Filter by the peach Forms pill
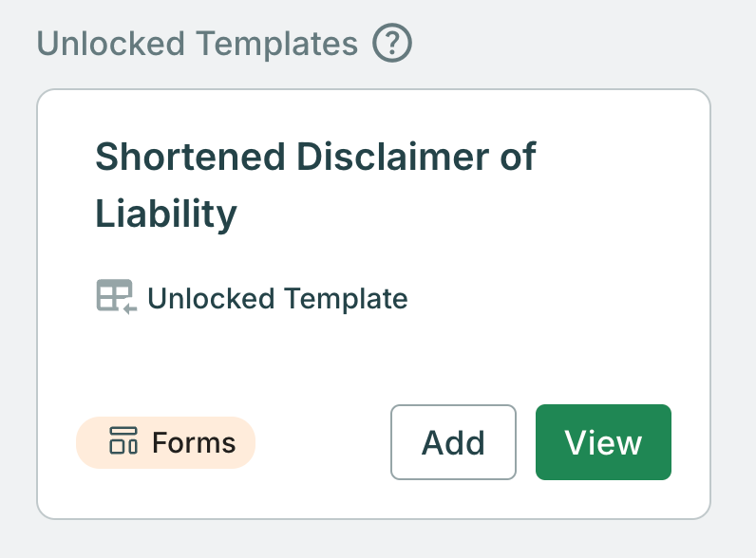 coord(165,443)
